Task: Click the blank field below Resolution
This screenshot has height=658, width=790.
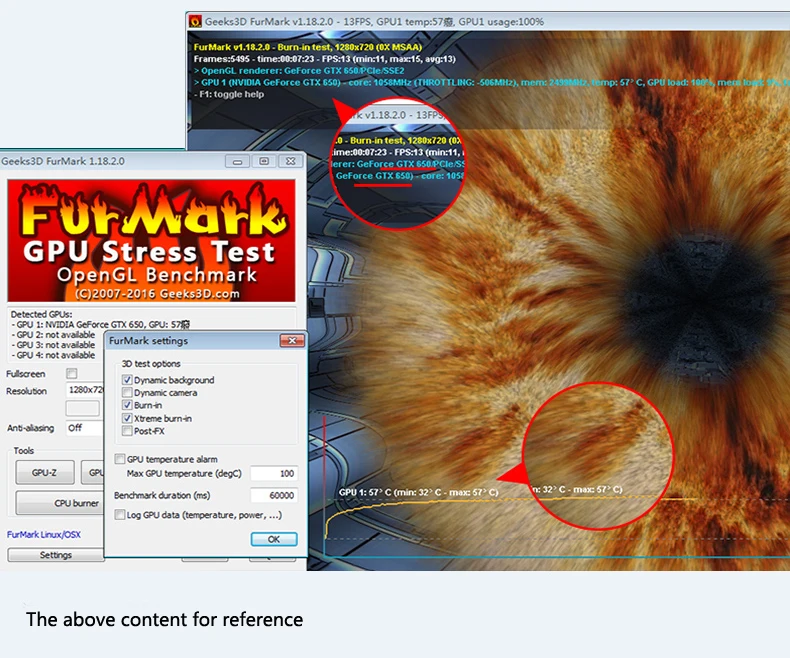Action: tap(83, 408)
